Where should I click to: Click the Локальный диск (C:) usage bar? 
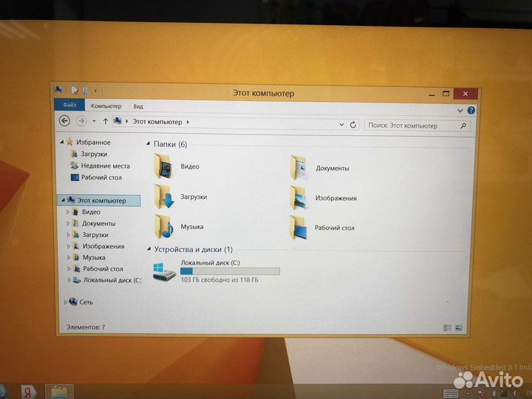click(230, 271)
